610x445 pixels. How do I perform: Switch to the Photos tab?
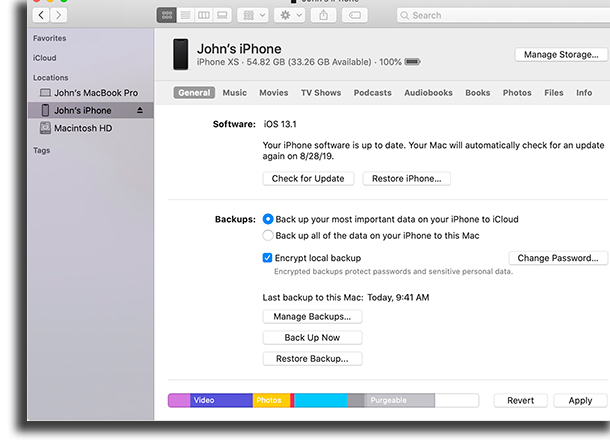[517, 93]
